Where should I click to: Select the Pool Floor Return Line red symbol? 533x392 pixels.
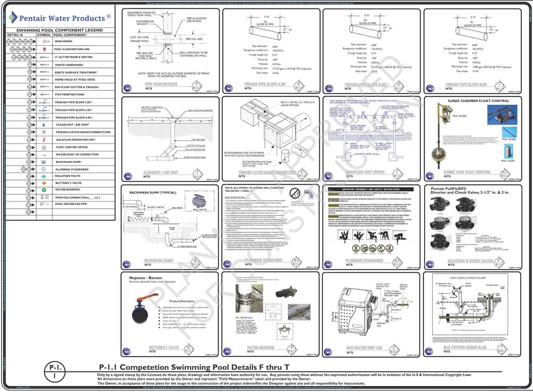[44, 49]
